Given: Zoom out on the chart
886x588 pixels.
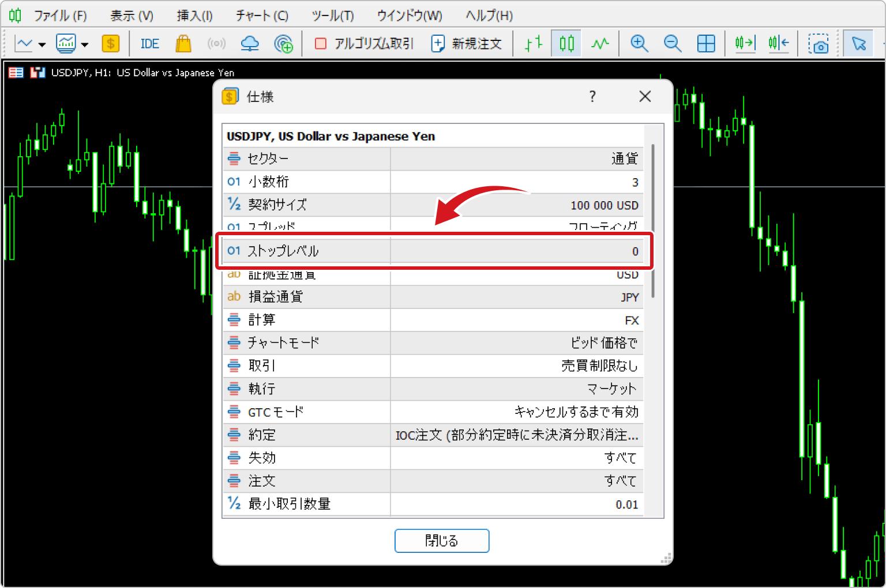Looking at the screenshot, I should click(672, 44).
